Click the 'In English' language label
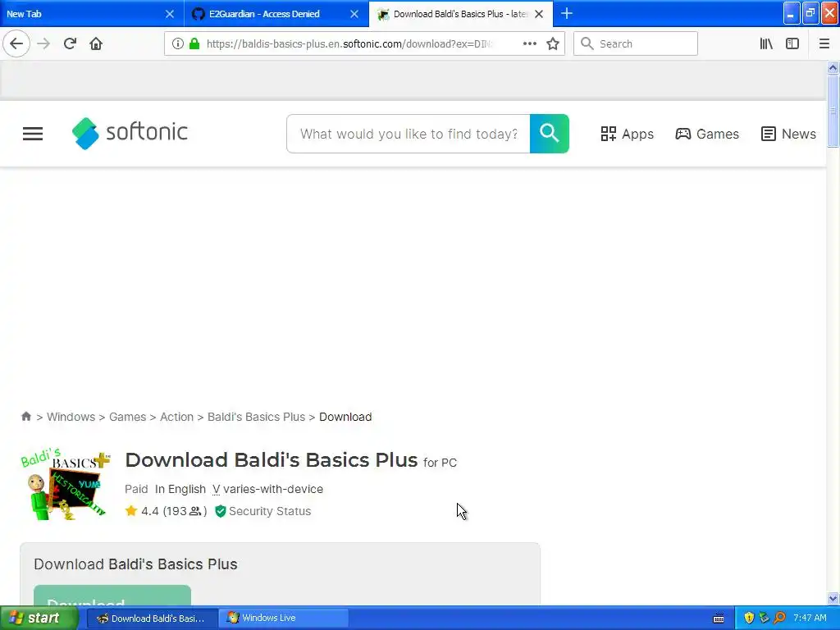 coord(180,489)
